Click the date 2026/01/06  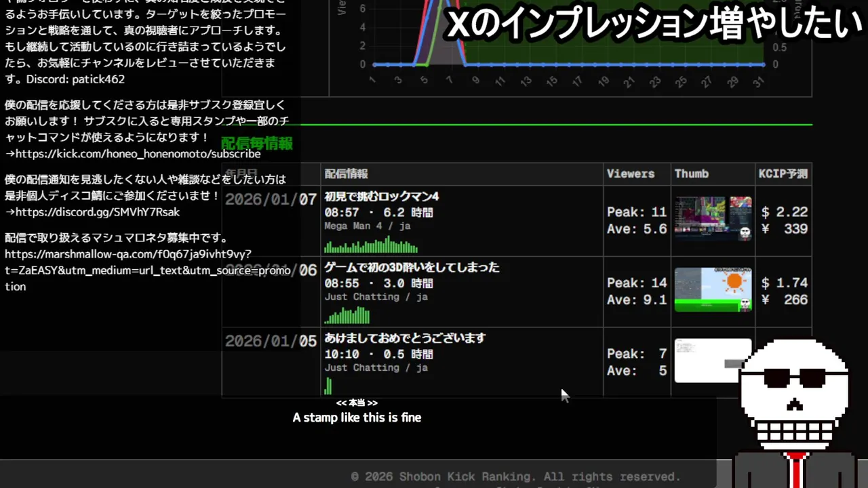(271, 270)
